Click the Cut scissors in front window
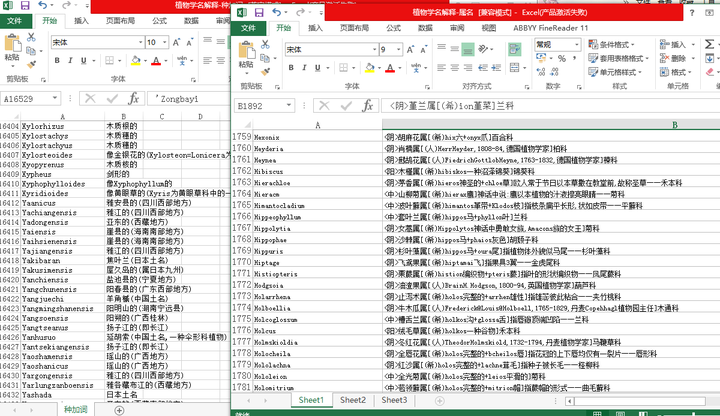This screenshot has height=416, width=720. point(265,45)
